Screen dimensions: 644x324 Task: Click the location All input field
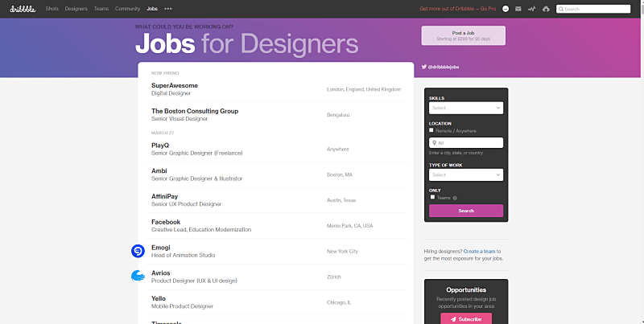466,143
